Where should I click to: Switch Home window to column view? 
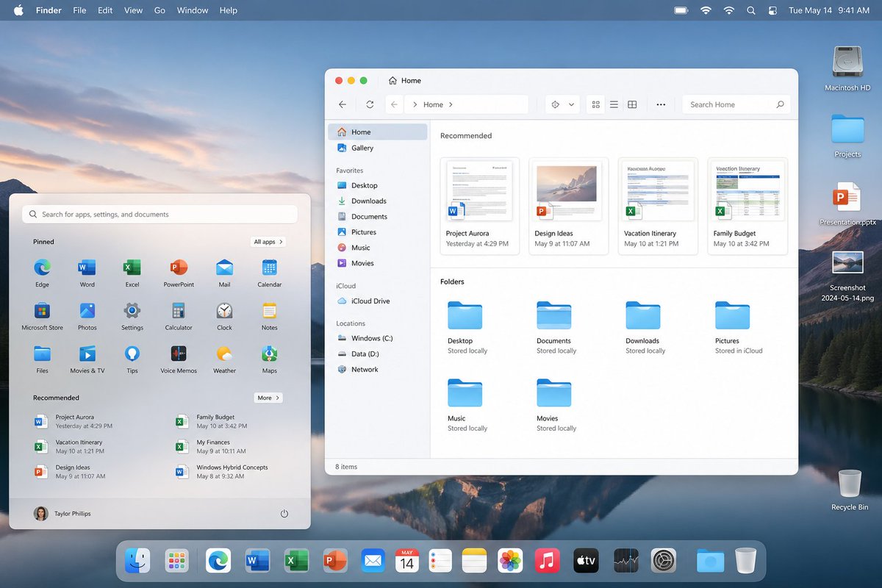(632, 104)
